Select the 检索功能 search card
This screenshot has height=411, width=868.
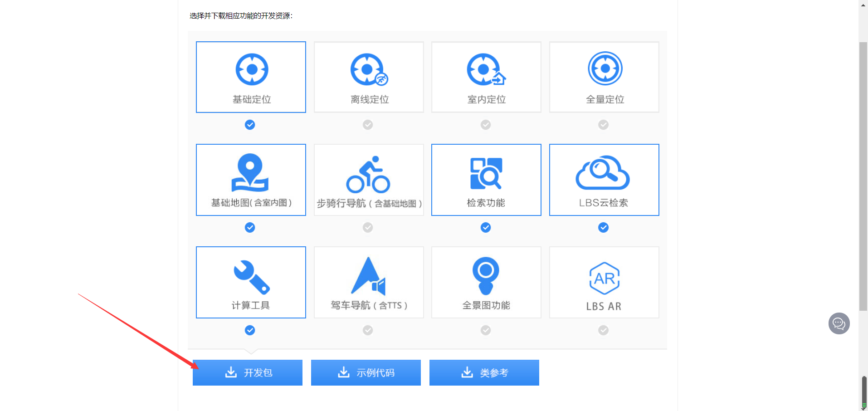tap(486, 180)
